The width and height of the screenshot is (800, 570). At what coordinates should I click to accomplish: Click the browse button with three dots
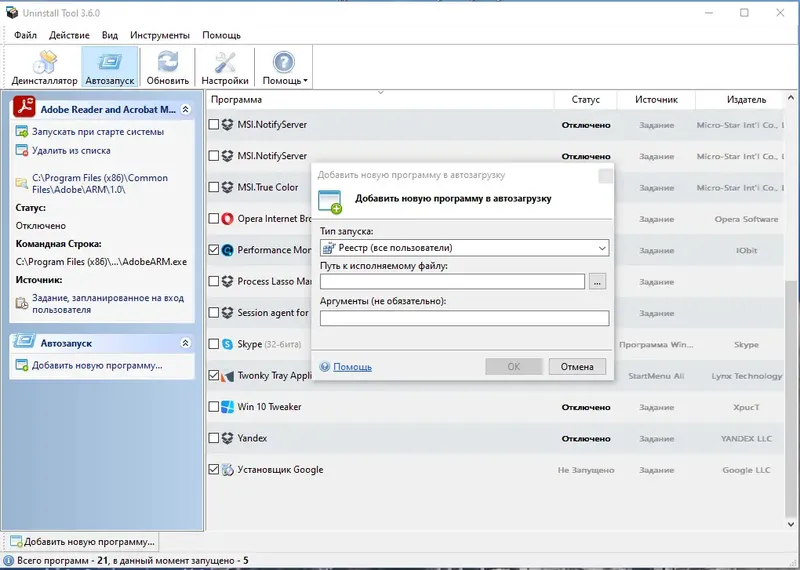pos(597,282)
